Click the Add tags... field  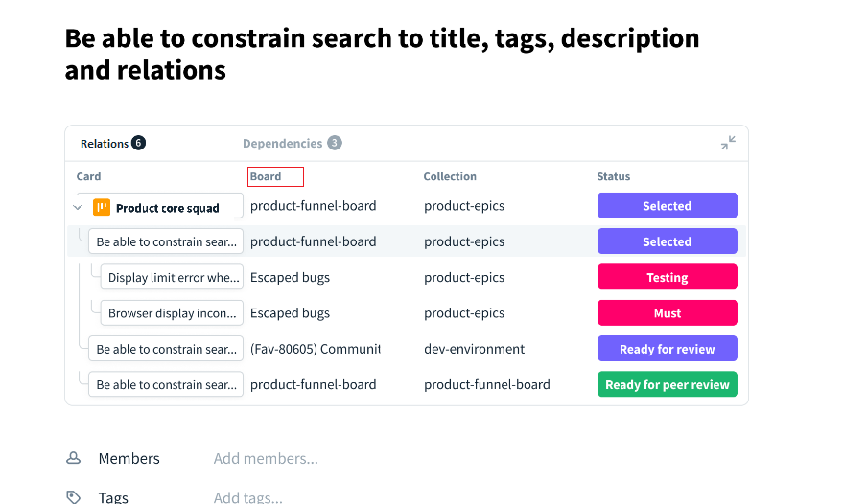pyautogui.click(x=248, y=497)
